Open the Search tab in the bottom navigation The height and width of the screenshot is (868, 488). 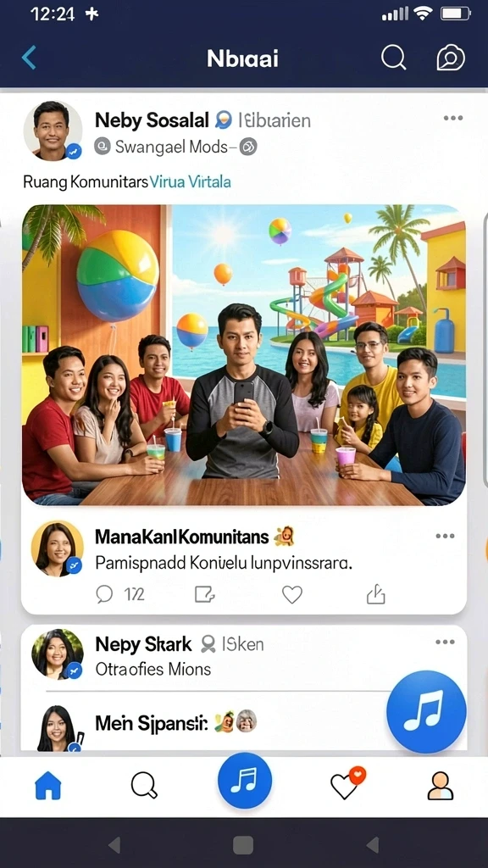(144, 786)
